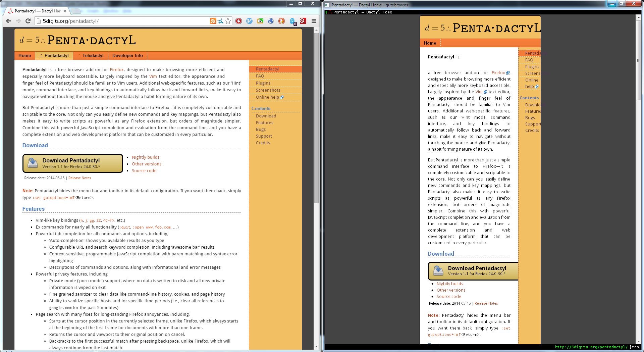Open Other versions link in qutebrowser
The width and height of the screenshot is (644, 352).
click(451, 290)
